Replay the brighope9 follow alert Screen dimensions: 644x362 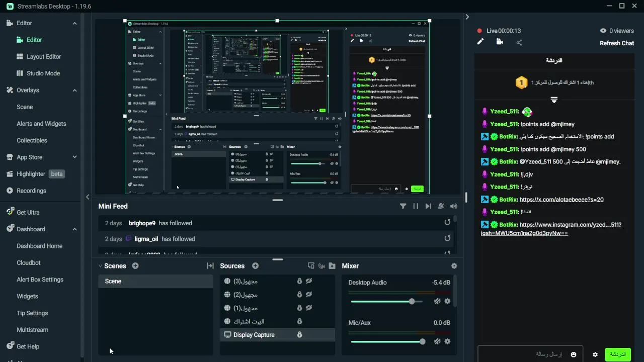tap(447, 223)
